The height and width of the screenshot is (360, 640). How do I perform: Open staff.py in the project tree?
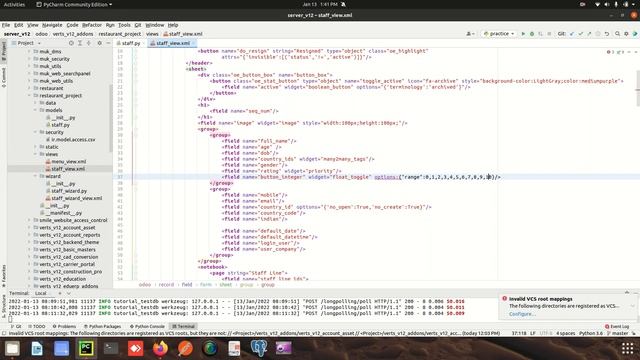click(60, 125)
